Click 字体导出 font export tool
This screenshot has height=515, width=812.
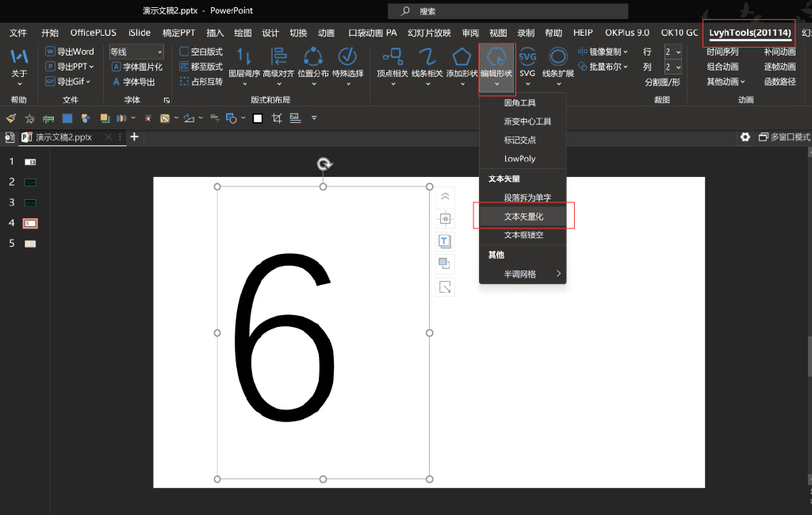[133, 82]
